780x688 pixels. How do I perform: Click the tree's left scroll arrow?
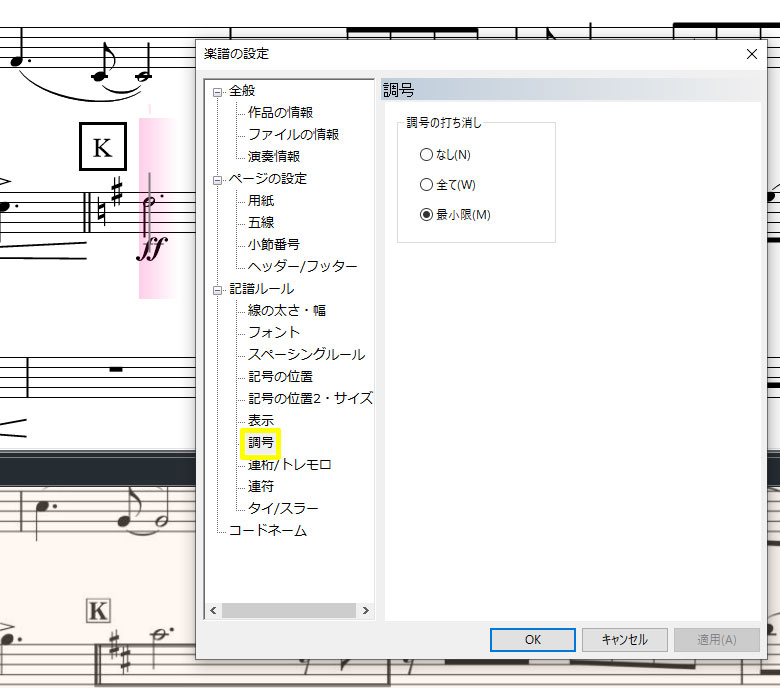point(213,610)
